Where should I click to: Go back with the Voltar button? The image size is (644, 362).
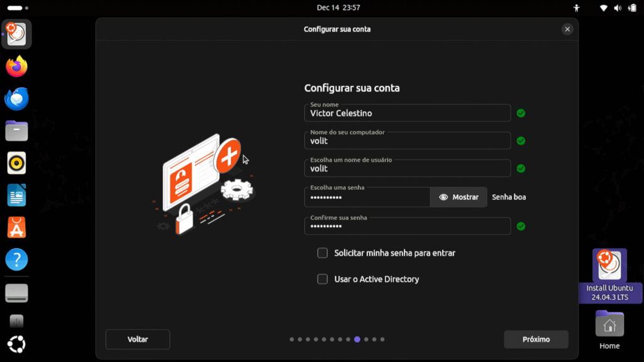coord(138,339)
